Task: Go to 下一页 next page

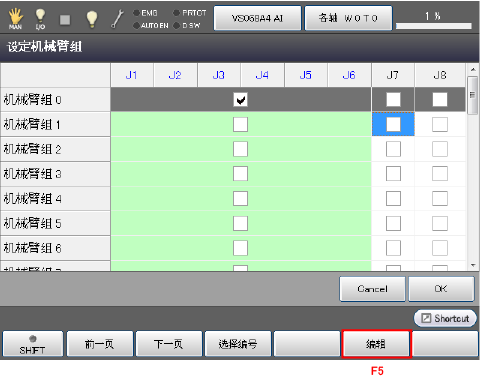Action: (169, 344)
